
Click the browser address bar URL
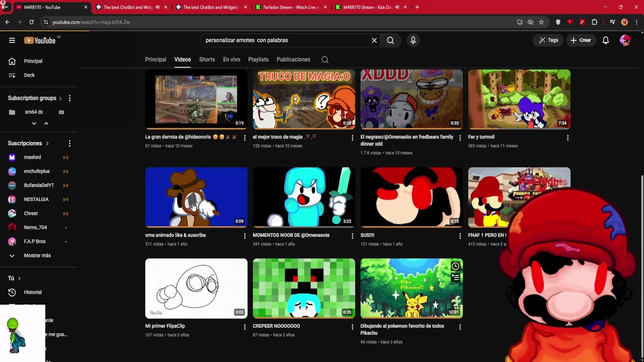91,22
